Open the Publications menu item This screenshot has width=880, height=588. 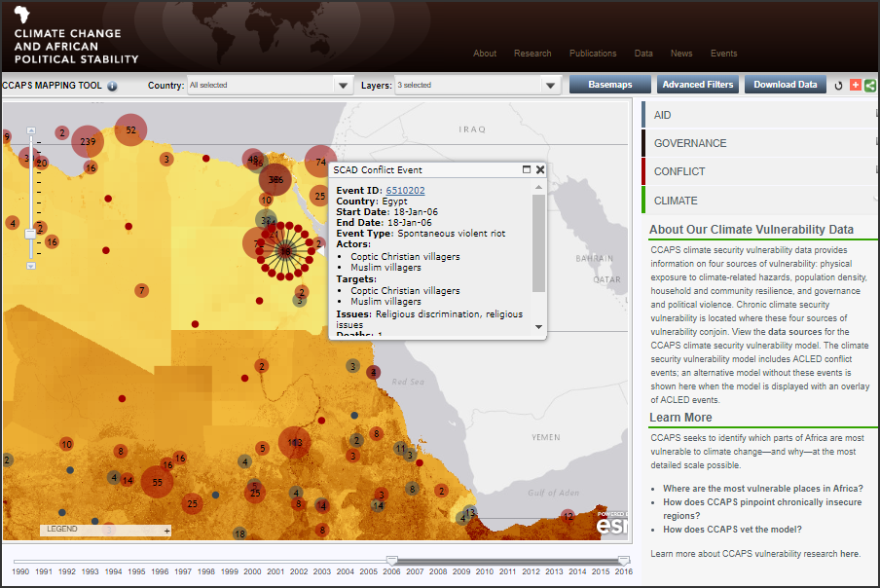click(593, 54)
